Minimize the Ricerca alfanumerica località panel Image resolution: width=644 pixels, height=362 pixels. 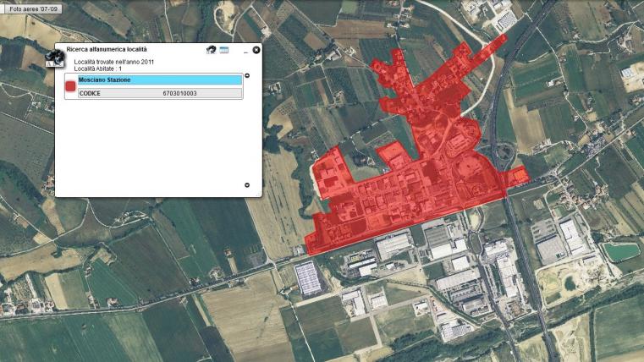coord(245,51)
